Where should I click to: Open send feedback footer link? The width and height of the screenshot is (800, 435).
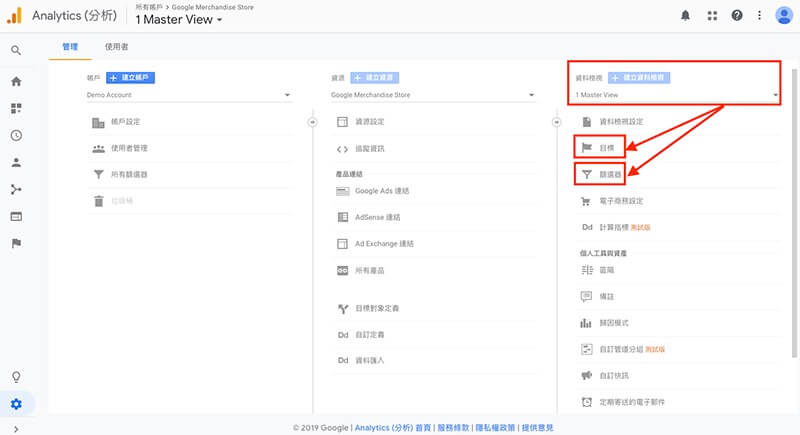[537, 428]
